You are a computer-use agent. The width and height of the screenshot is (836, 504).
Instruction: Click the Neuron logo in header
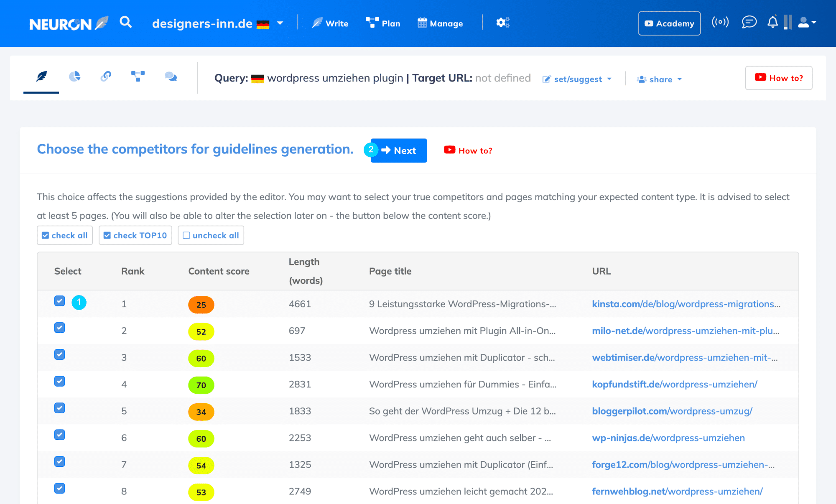pyautogui.click(x=69, y=23)
